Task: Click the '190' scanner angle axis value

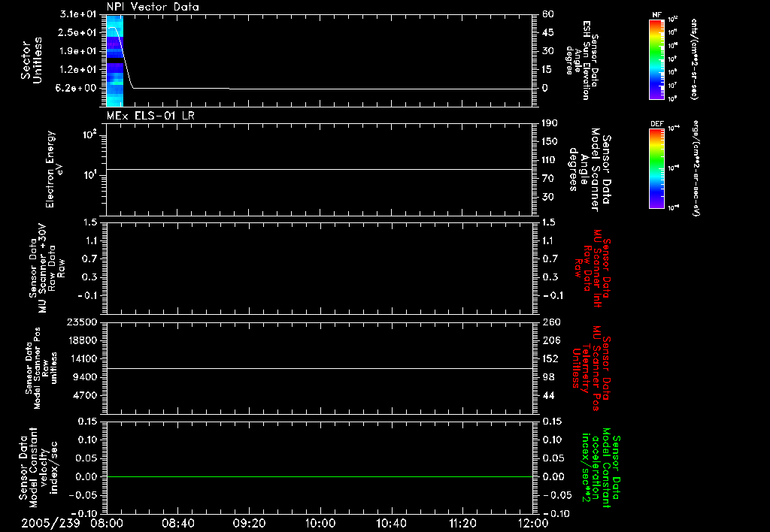Action: pyautogui.click(x=550, y=123)
